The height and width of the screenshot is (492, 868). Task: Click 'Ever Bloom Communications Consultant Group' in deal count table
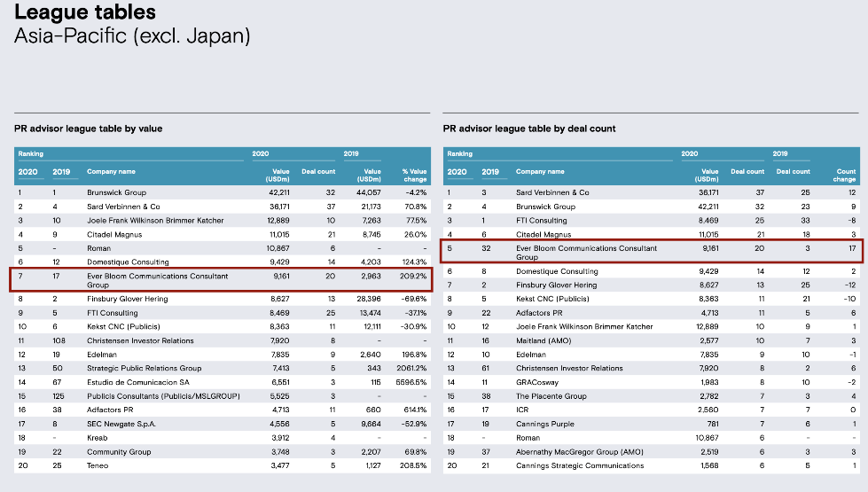[x=586, y=253]
